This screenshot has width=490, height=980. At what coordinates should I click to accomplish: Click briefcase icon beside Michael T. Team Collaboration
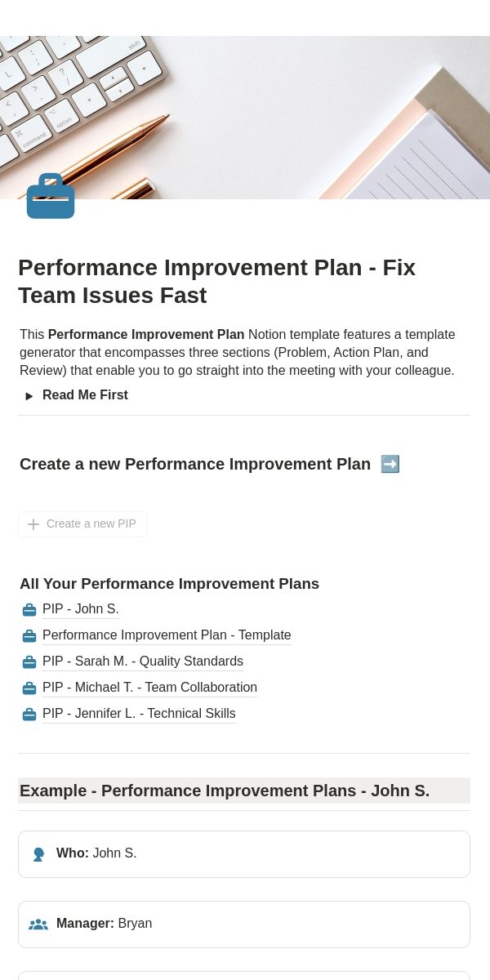pyautogui.click(x=29, y=688)
